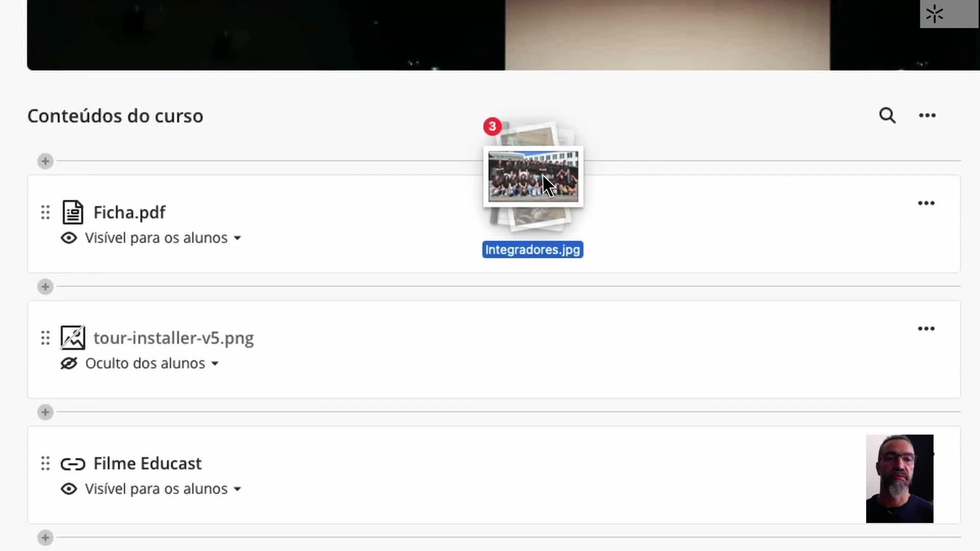Viewport: 980px width, 551px height.
Task: Open course contents three-dot options menu
Action: (927, 116)
